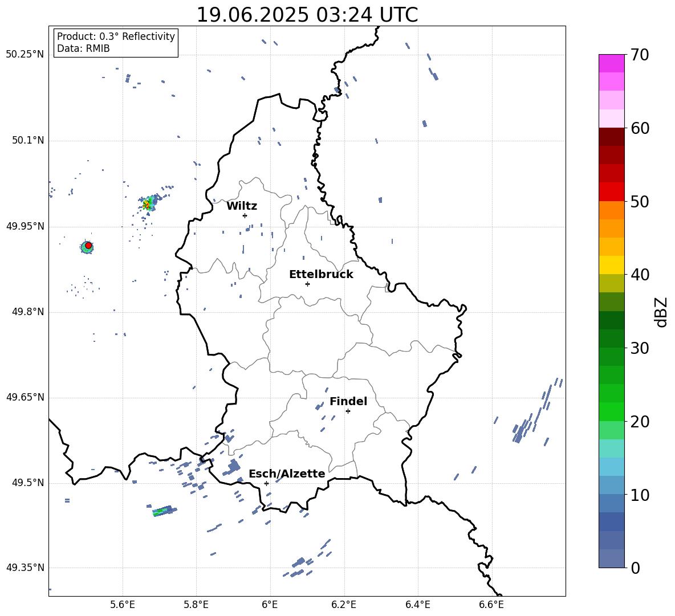Click the "Product: 0.3° Reflectivity" text
The height and width of the screenshot is (616, 675).
116,36
